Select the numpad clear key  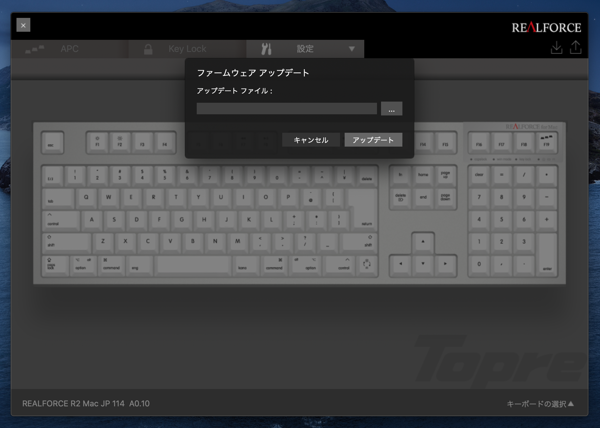point(479,176)
